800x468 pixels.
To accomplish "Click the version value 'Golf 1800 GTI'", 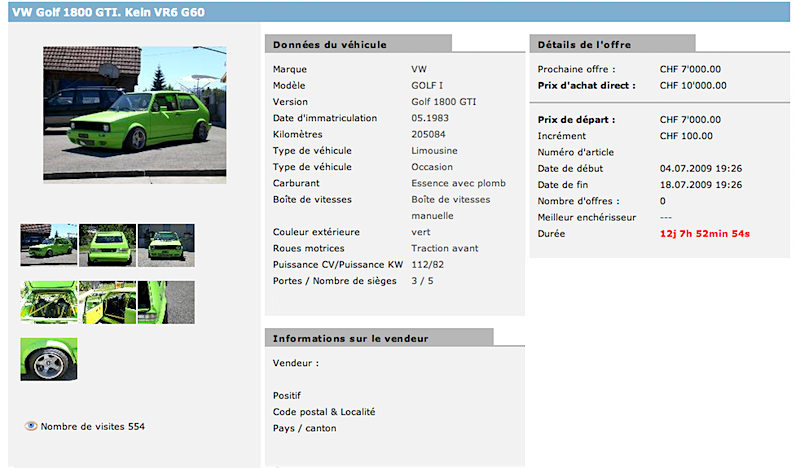I will click(444, 102).
